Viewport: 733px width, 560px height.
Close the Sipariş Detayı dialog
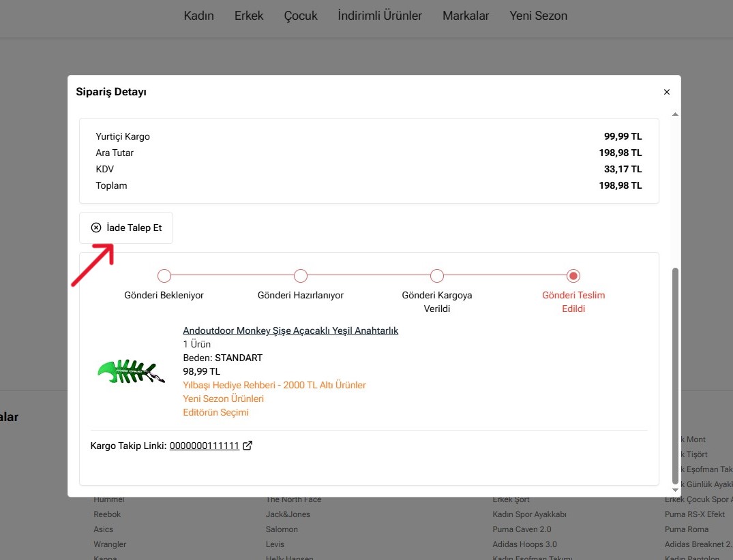[x=667, y=92]
